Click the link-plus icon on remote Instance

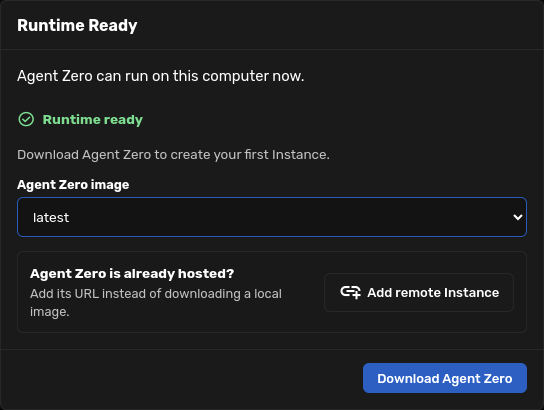(x=350, y=292)
